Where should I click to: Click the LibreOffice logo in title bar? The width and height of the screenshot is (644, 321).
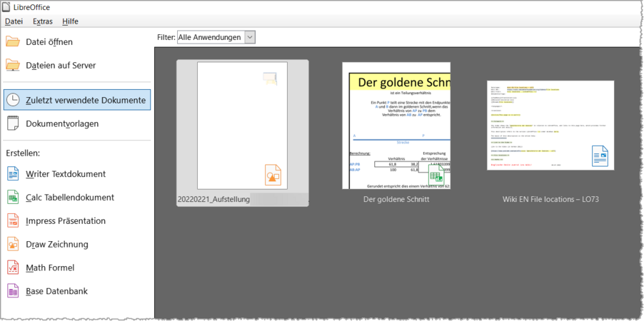(6, 7)
